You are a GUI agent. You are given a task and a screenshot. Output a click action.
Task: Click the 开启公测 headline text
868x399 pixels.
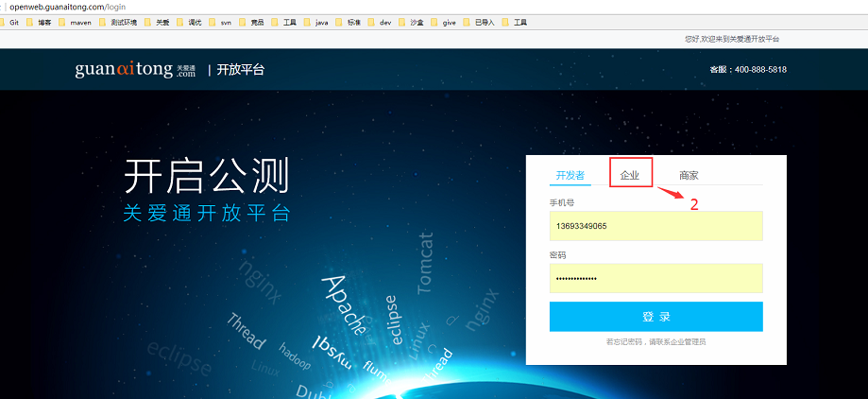(x=207, y=176)
